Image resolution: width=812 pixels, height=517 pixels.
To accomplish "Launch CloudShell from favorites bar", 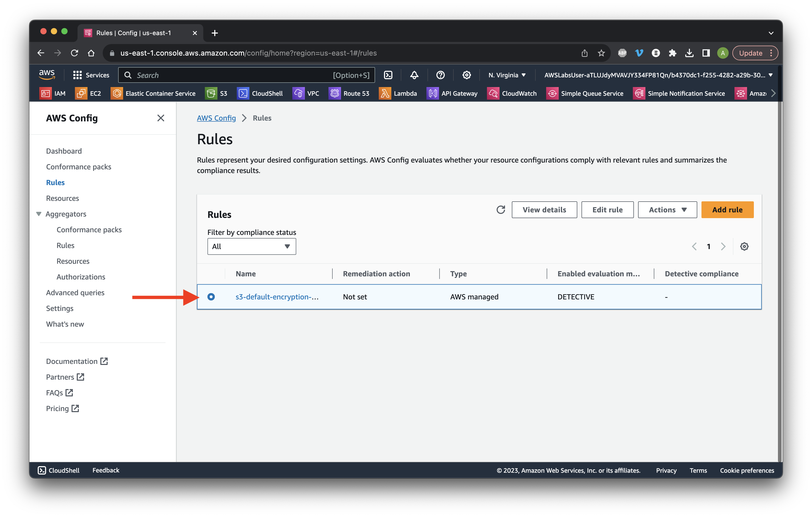I will (260, 94).
